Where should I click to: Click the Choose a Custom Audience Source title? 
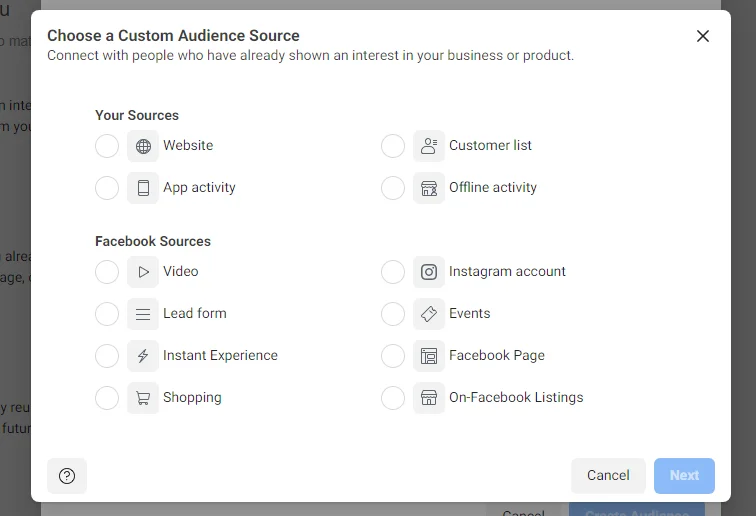(173, 36)
